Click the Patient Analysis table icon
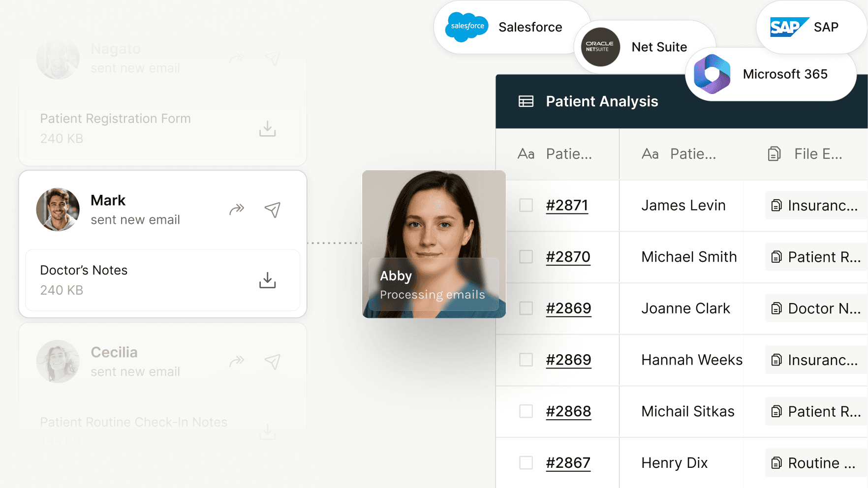Screen dimensions: 868x488 point(526,101)
